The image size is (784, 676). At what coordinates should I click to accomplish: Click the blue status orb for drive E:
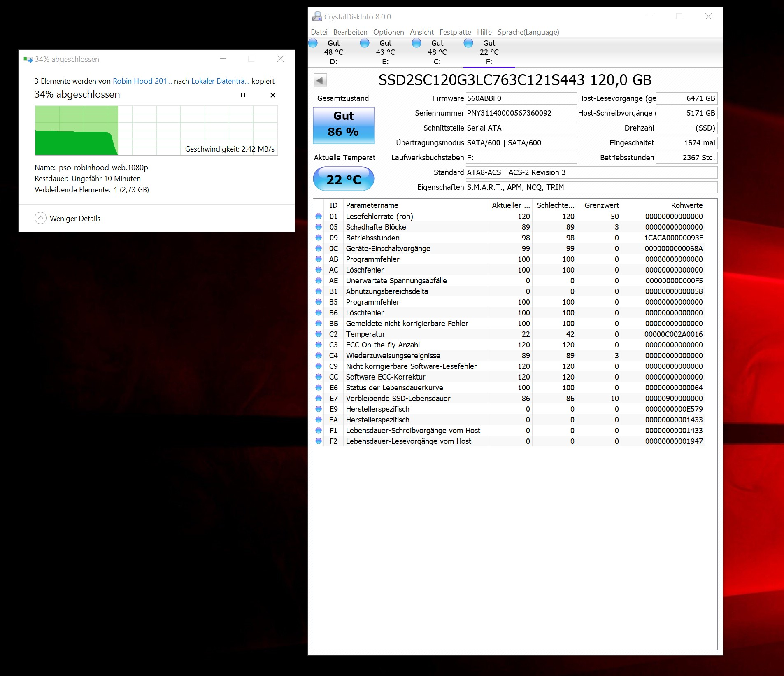365,43
